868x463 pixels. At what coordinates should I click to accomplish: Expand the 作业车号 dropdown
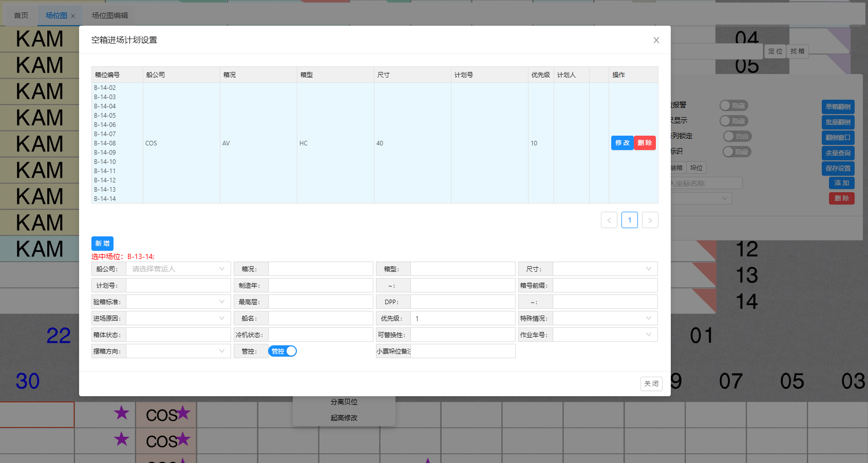coord(605,335)
